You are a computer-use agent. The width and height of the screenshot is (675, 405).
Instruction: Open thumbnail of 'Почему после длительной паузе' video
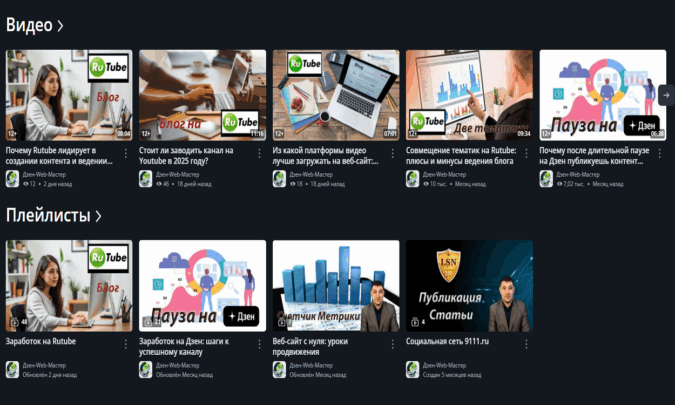tap(603, 95)
